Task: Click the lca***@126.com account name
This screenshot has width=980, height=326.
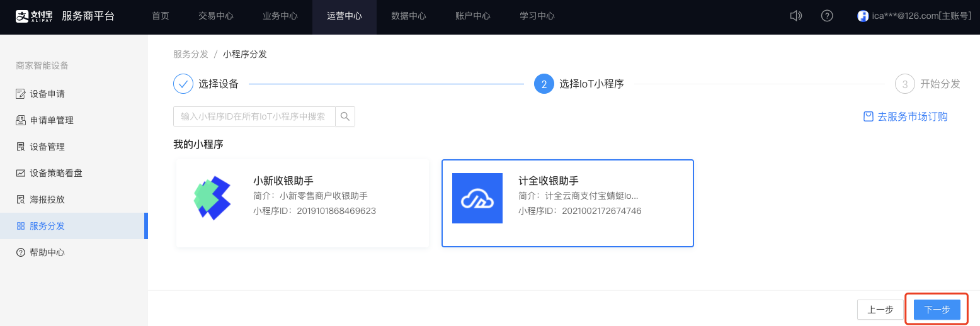Action: click(x=921, y=16)
